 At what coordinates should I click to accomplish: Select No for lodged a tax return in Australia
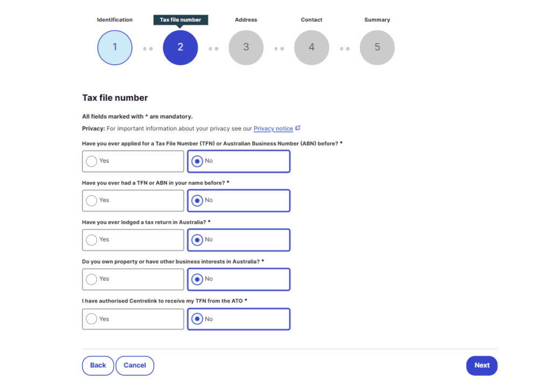(x=197, y=240)
